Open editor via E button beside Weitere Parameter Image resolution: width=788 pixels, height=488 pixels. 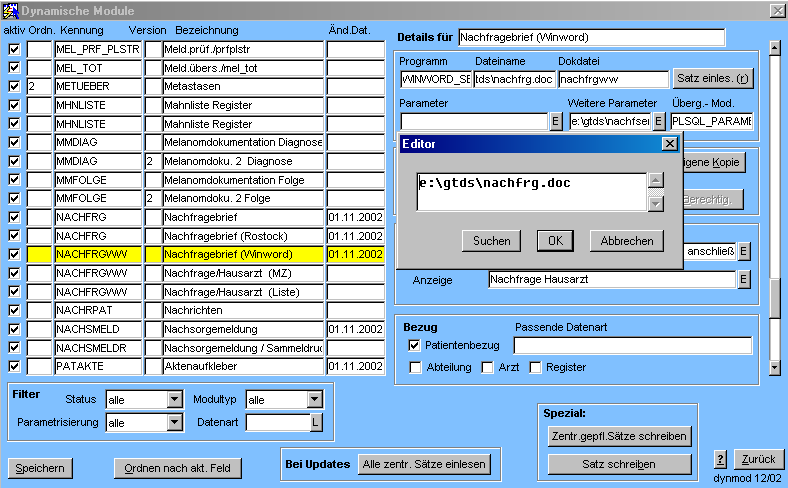659,122
